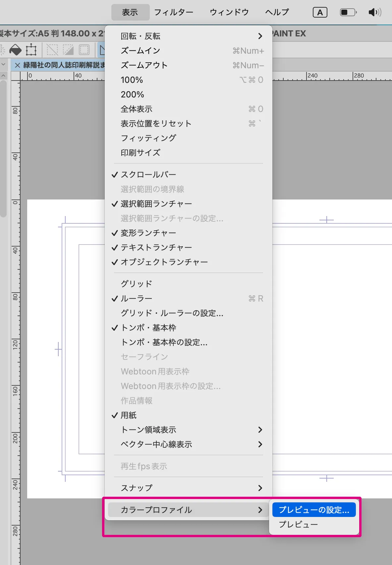This screenshot has height=565, width=392.
Task: Click the Show selection border icon
Action: click(x=84, y=50)
